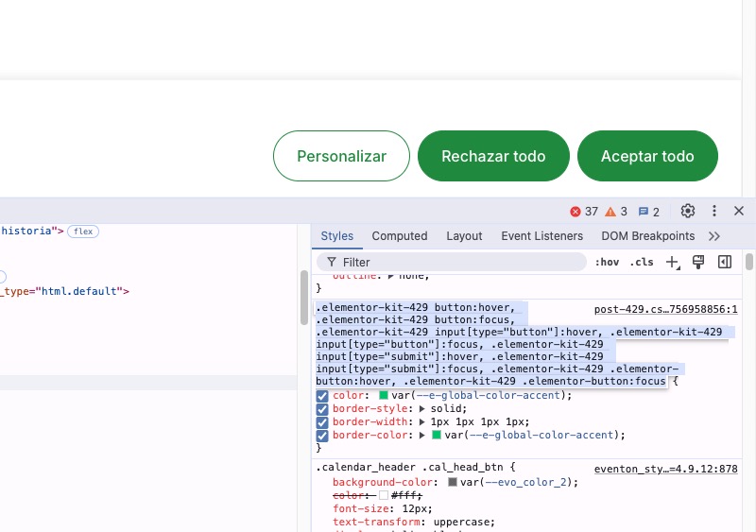This screenshot has width=756, height=532.
Task: Click the border-color green swatch
Action: tap(437, 435)
